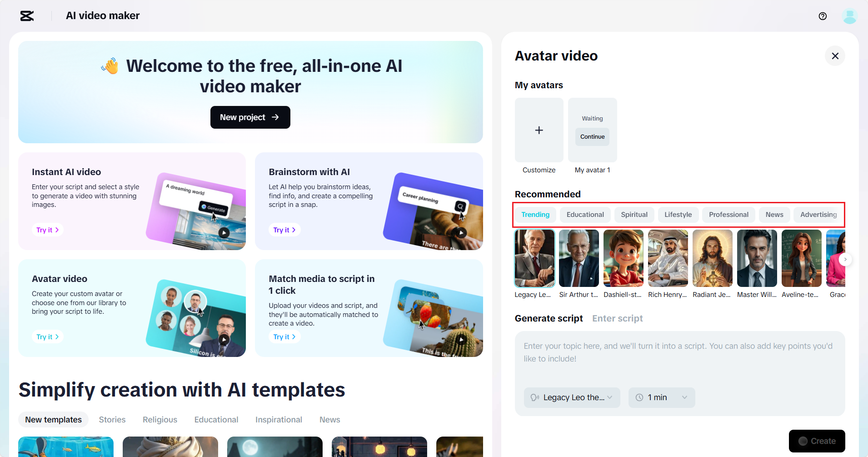Open account menu via profile avatar icon
Viewport: 868px width, 457px height.
pyautogui.click(x=849, y=16)
